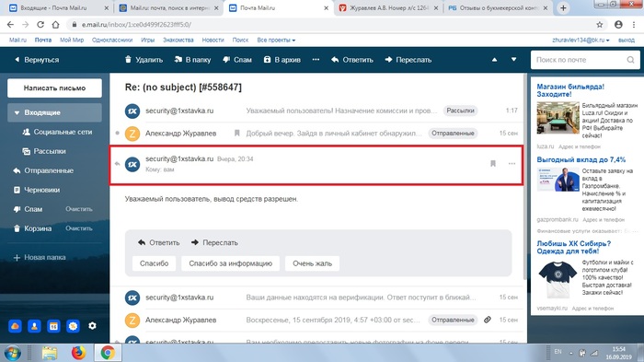Switch to the Журавлев А.В. Номер tab
The height and width of the screenshot is (362, 644).
[x=388, y=7]
